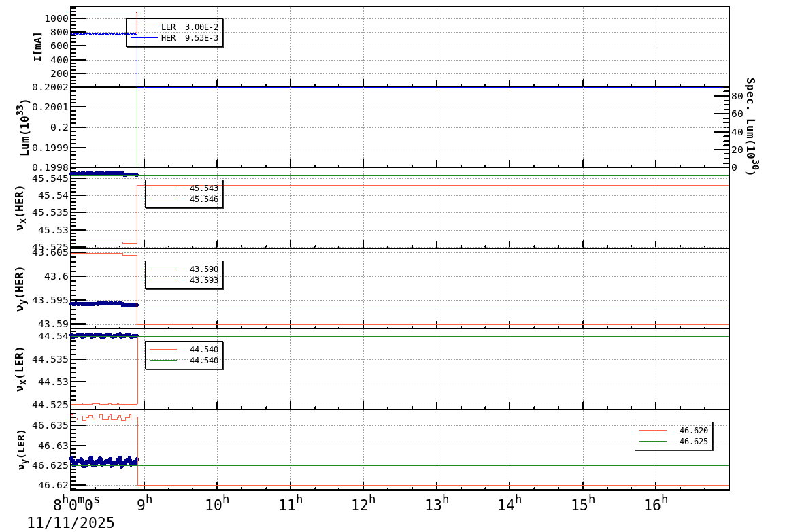Select the νy(HER) axis label
785x532 pixels.
pyautogui.click(x=20, y=288)
